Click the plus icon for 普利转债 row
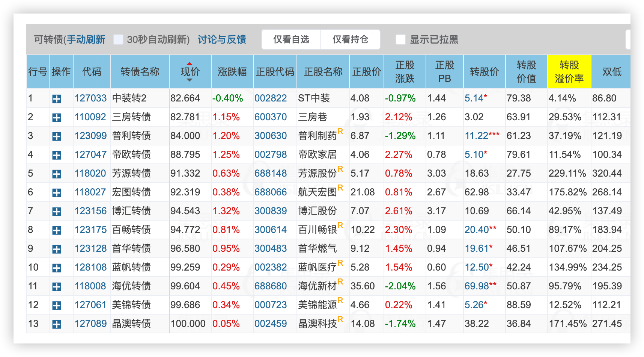The height and width of the screenshot is (357, 644). (57, 136)
